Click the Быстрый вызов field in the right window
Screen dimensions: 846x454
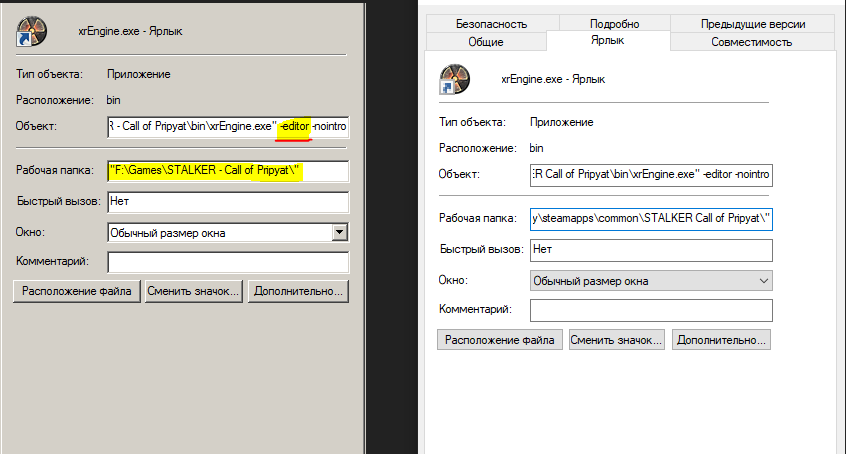[x=651, y=249]
